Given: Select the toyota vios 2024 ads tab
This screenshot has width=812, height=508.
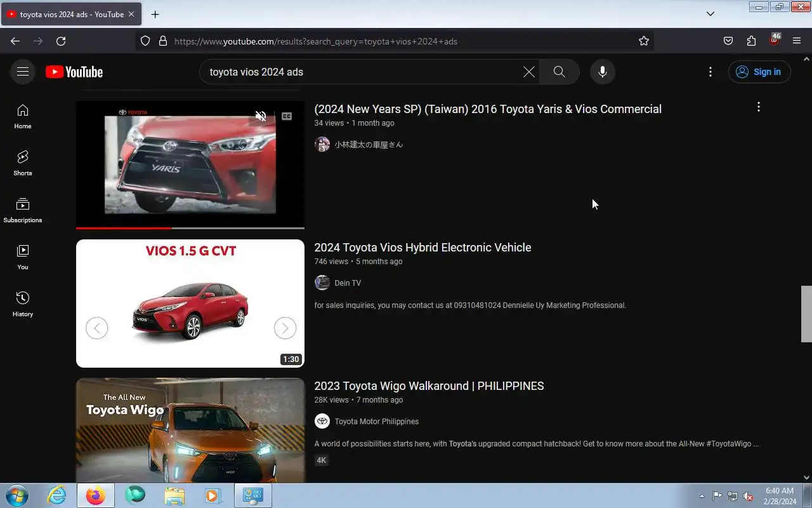Looking at the screenshot, I should tap(72, 14).
